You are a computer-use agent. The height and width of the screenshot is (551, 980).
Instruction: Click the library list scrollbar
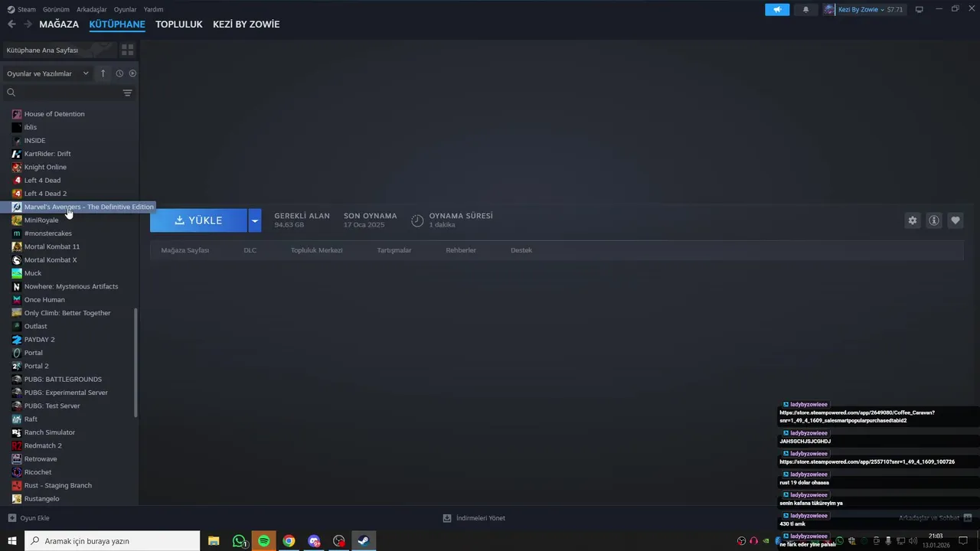(136, 363)
